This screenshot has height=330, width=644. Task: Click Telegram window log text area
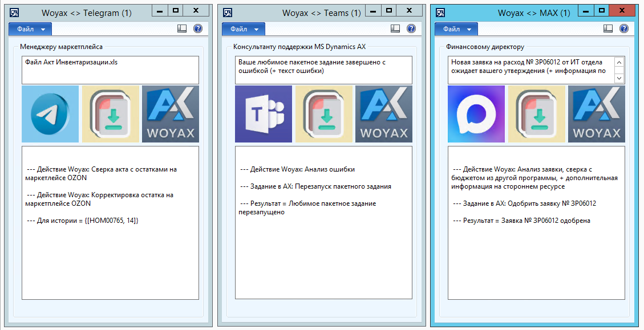110,223
